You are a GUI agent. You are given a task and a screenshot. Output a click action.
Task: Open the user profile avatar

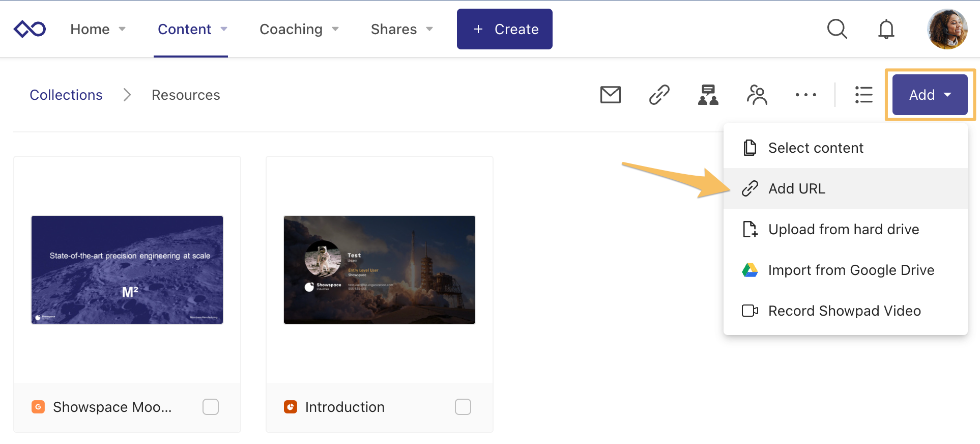[x=947, y=29]
